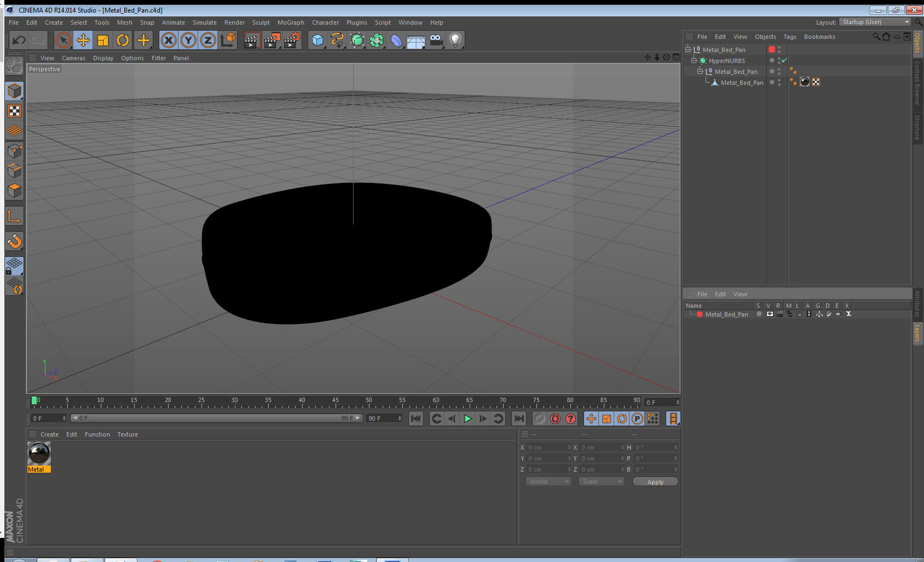Activate the Move tool
The width and height of the screenshot is (924, 562).
click(x=83, y=40)
